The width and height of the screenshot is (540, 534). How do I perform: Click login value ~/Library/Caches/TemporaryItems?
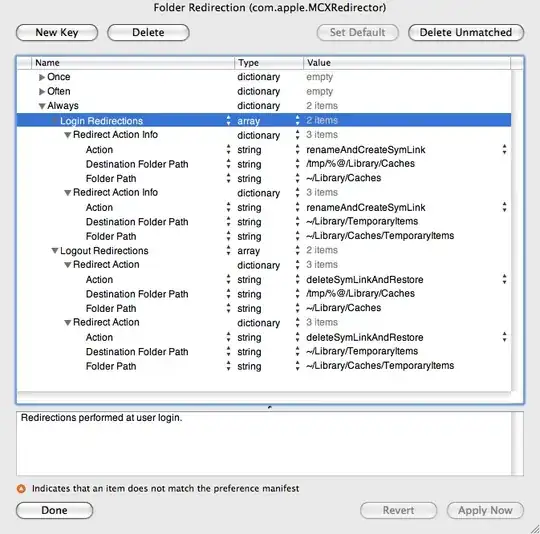(x=380, y=236)
